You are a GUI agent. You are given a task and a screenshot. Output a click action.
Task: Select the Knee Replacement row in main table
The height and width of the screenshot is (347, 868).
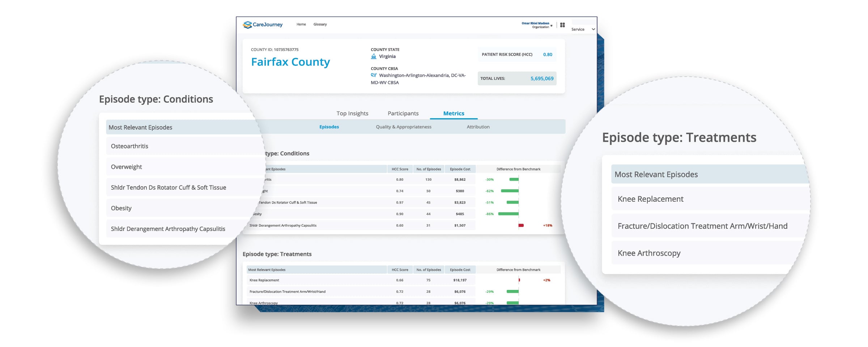pos(403,280)
